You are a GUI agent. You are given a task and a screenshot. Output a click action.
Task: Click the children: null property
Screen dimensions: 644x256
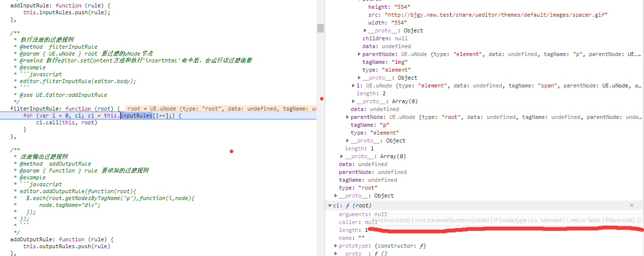coord(385,38)
